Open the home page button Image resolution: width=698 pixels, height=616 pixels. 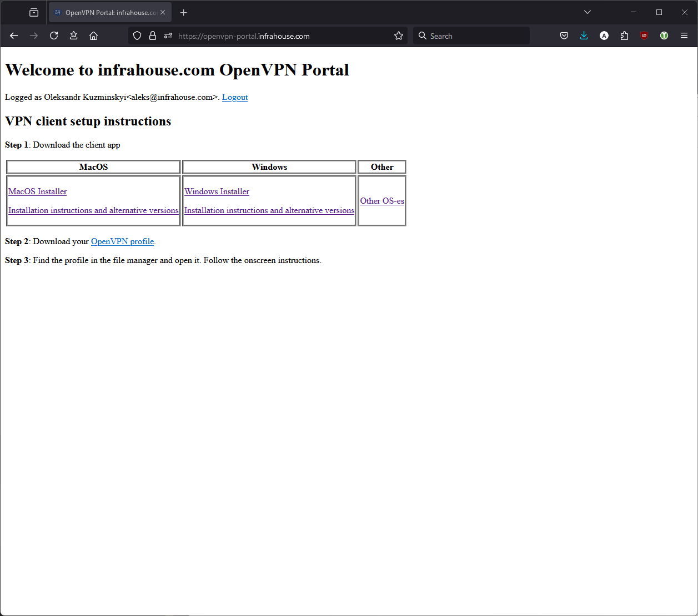point(94,36)
